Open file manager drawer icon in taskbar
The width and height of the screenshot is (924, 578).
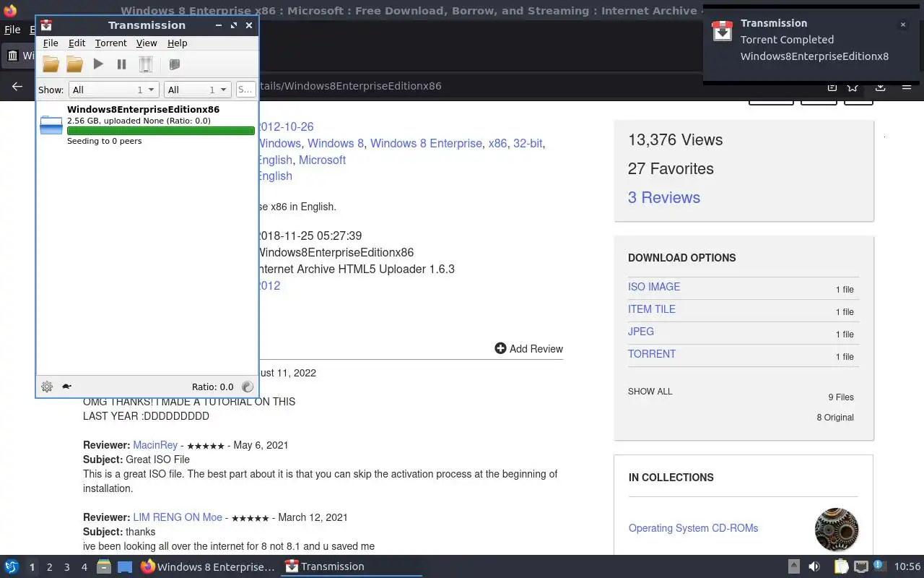(104, 567)
